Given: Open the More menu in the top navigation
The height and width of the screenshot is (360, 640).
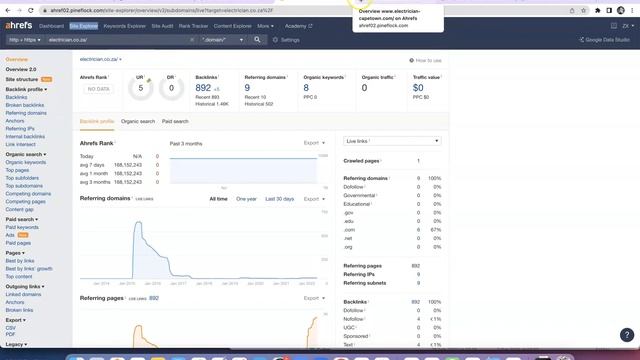Looking at the screenshot, I should [265, 26].
